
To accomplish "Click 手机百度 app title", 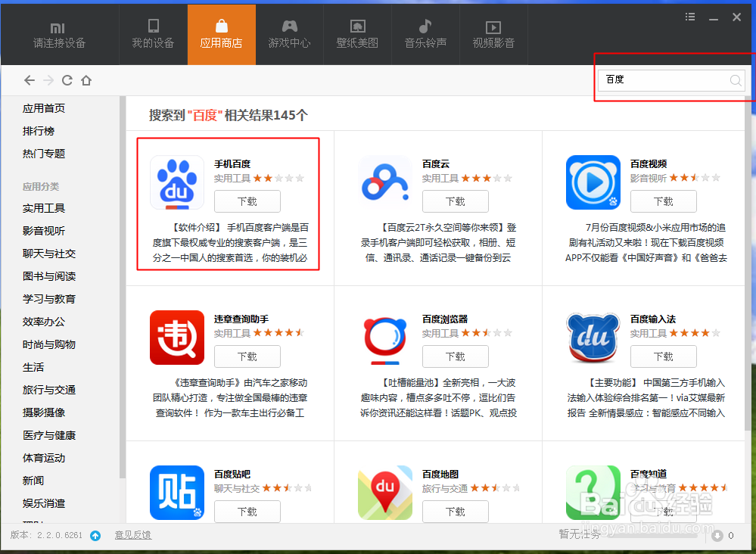I will (232, 164).
